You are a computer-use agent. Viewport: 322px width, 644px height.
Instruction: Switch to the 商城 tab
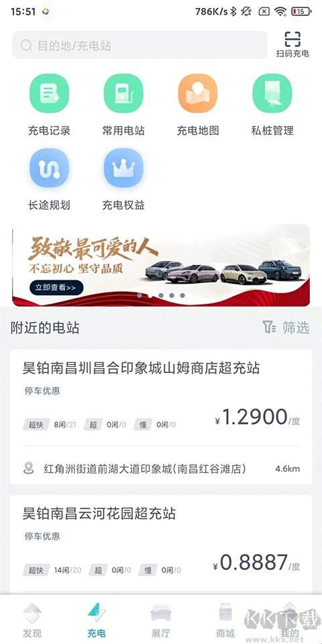click(x=225, y=620)
